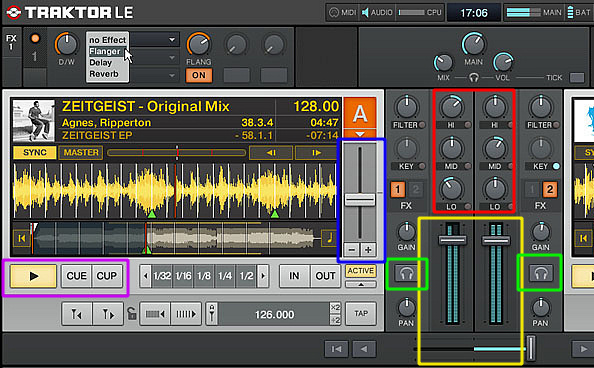Select 1/4 loop size

[x=225, y=276]
